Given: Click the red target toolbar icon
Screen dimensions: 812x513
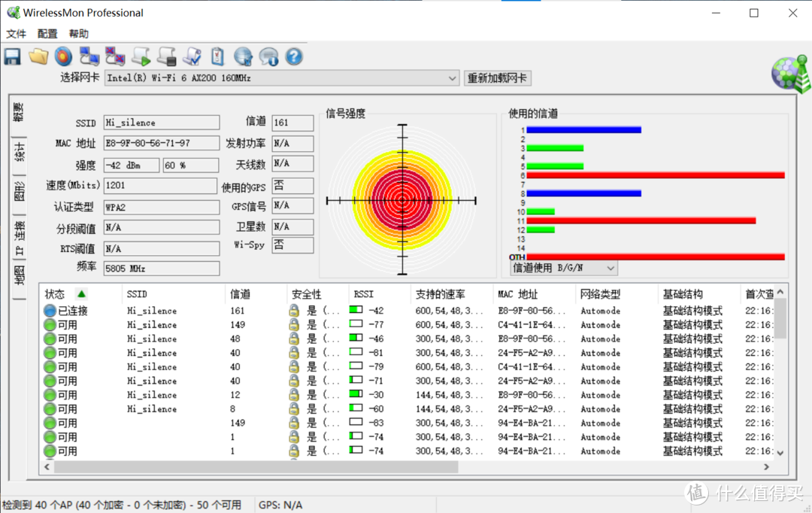Looking at the screenshot, I should click(x=63, y=56).
